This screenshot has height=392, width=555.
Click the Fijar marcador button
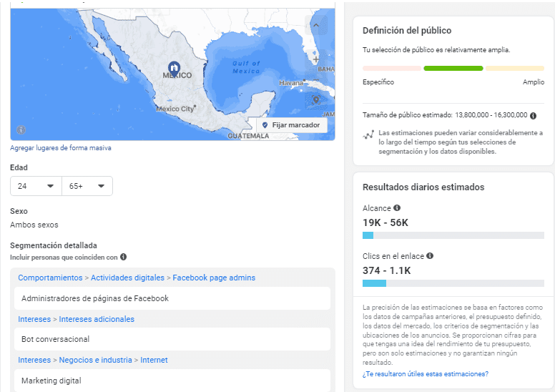tap(290, 125)
